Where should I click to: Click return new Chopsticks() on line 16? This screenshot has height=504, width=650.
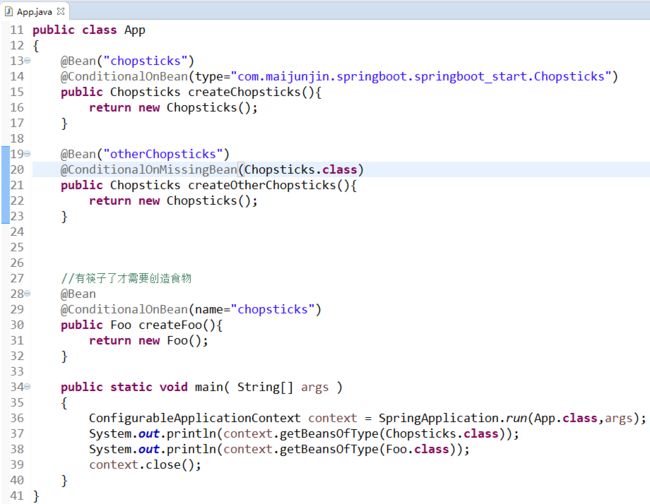click(x=173, y=108)
